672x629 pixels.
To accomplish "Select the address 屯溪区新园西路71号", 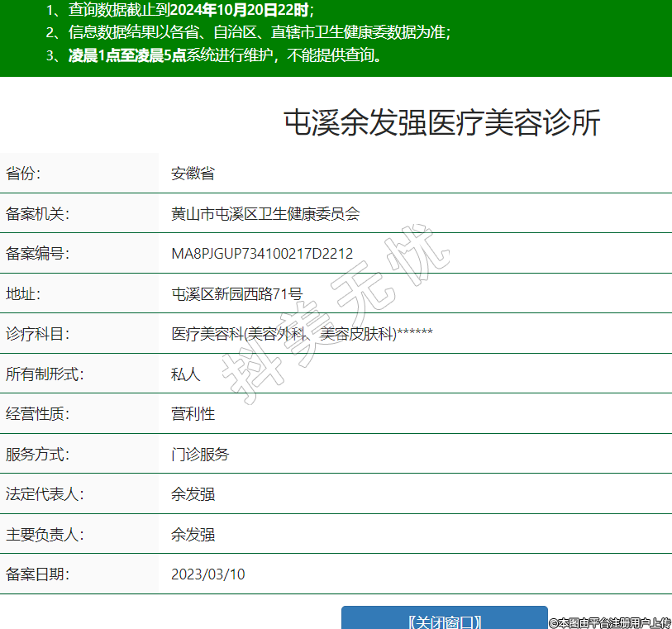I will 236,293.
